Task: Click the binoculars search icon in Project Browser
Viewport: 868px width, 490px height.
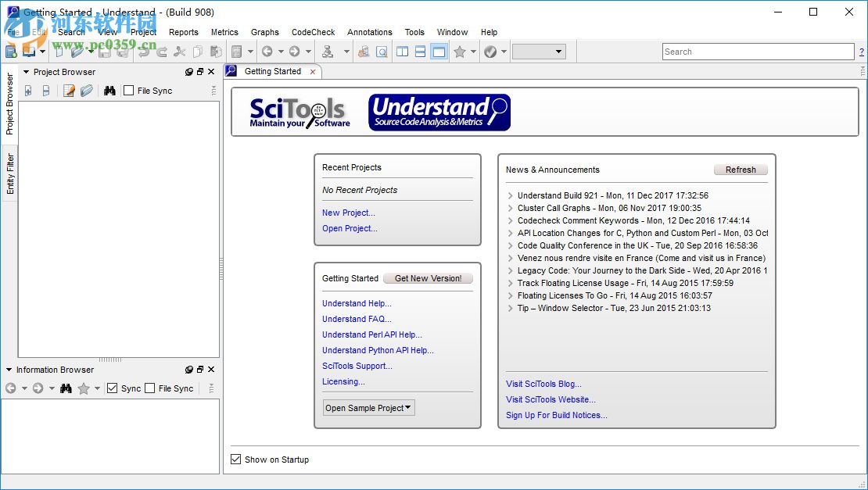Action: [x=110, y=90]
